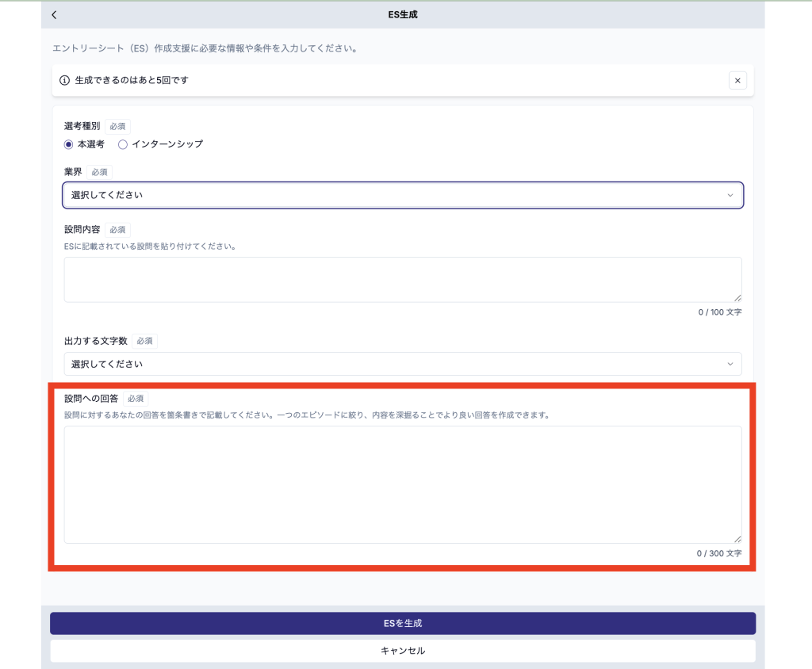Dismiss the 生成できるのはあと5回です banner
812x669 pixels.
tap(737, 80)
